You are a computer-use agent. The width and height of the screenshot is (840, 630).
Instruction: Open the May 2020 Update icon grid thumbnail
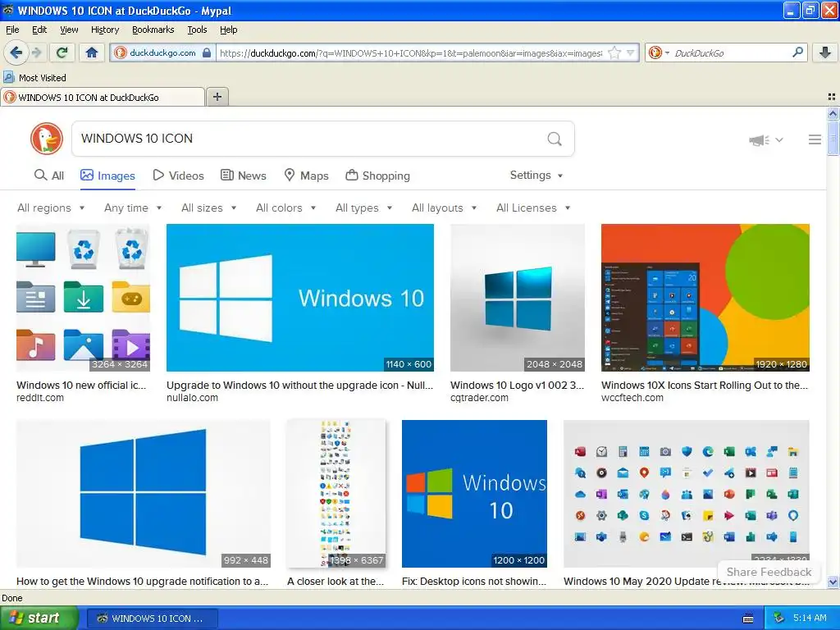tap(687, 493)
